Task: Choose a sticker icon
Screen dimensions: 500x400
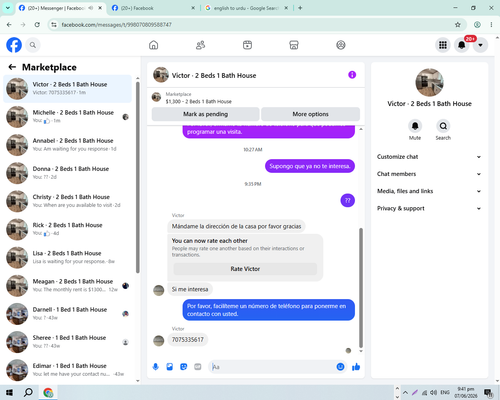Action: [184, 367]
